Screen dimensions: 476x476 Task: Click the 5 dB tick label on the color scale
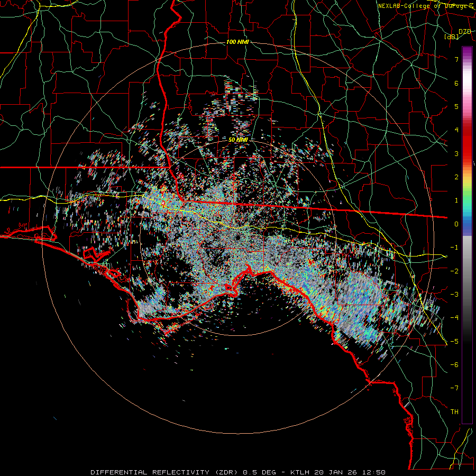click(456, 106)
